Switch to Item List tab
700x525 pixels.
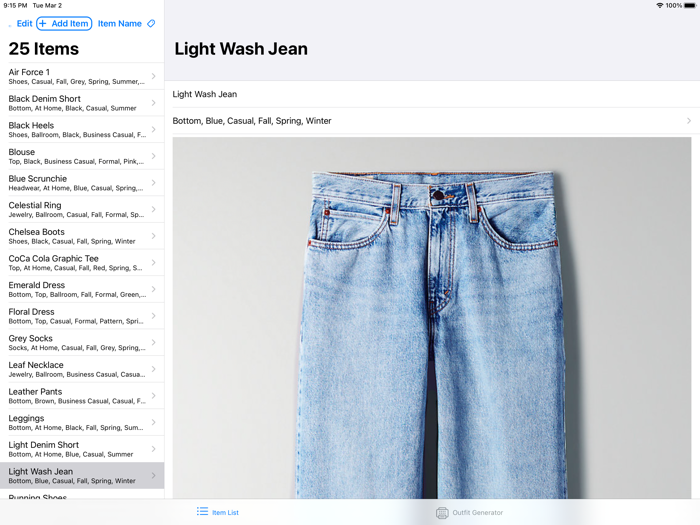pyautogui.click(x=218, y=512)
